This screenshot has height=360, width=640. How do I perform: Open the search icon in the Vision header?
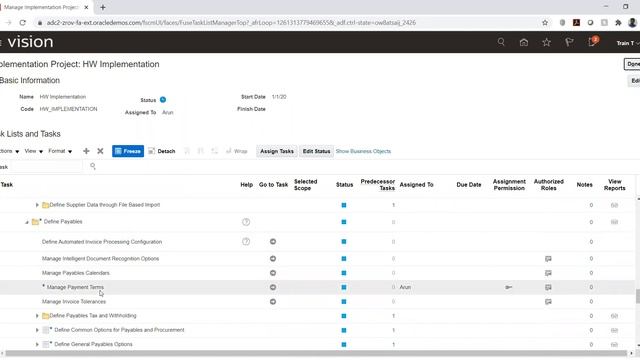point(501,42)
